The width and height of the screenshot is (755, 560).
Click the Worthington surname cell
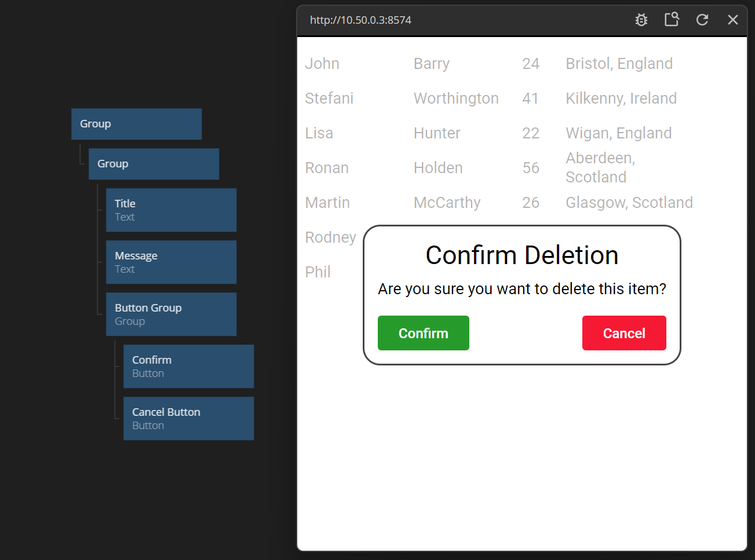click(456, 98)
